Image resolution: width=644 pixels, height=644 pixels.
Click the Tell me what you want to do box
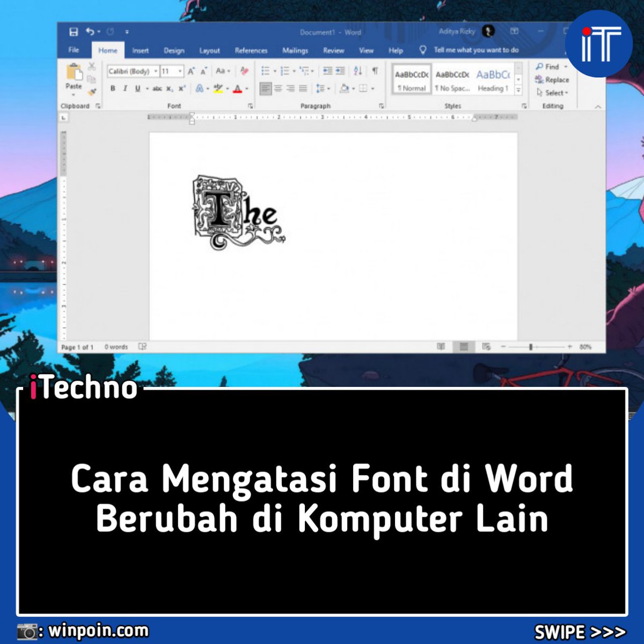(x=470, y=50)
